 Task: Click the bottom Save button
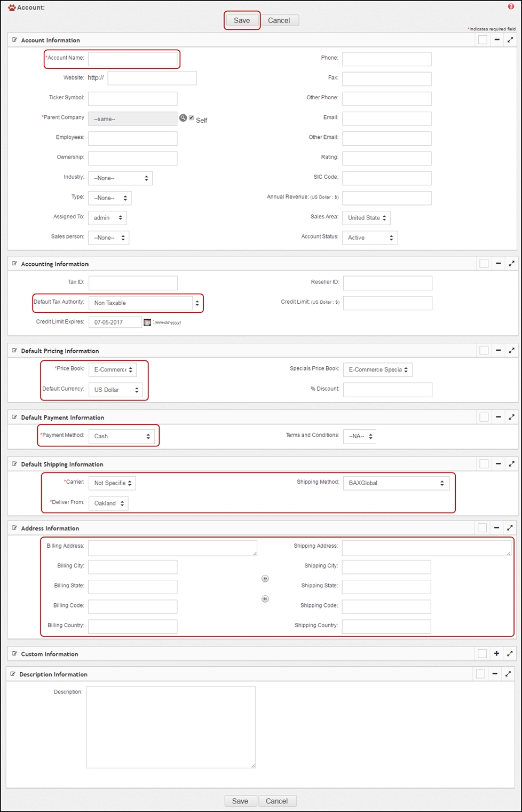(x=240, y=801)
